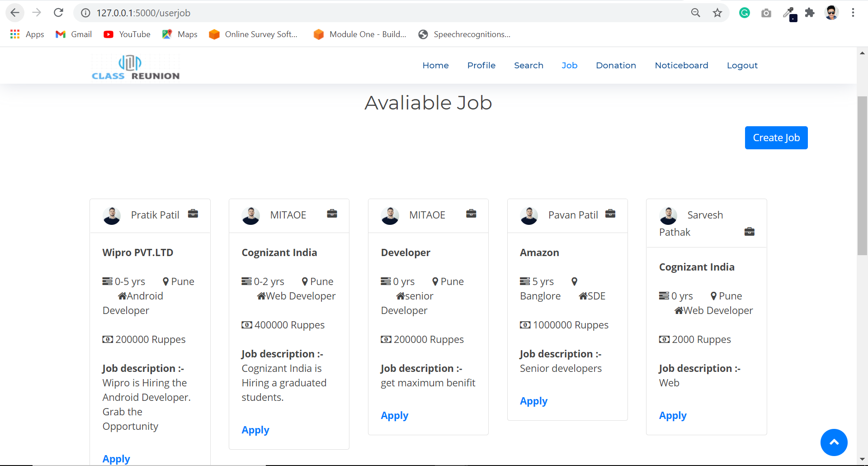Click the scroll-to-top arrow button

click(x=834, y=442)
